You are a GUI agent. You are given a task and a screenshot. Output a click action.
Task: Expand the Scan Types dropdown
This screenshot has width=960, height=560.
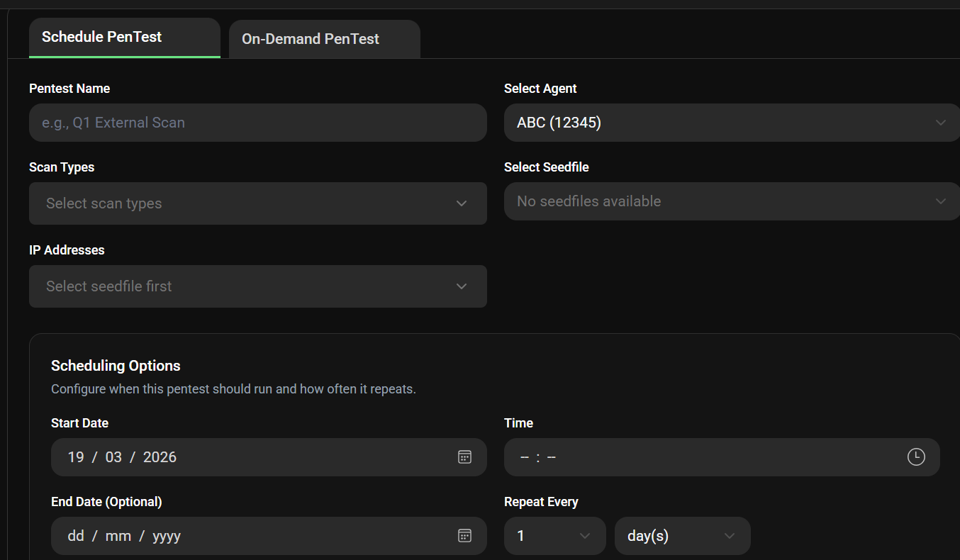258,203
